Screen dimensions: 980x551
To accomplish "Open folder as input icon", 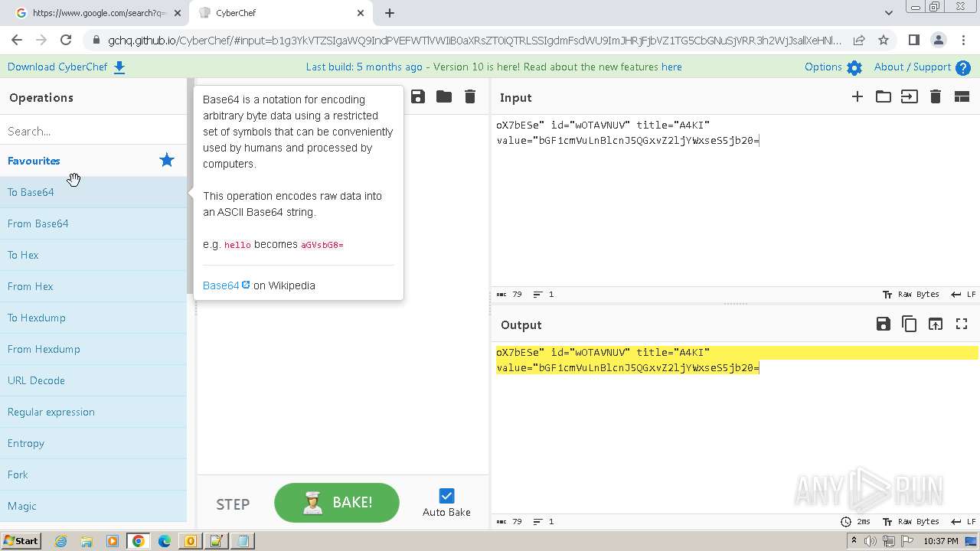I will 884,96.
